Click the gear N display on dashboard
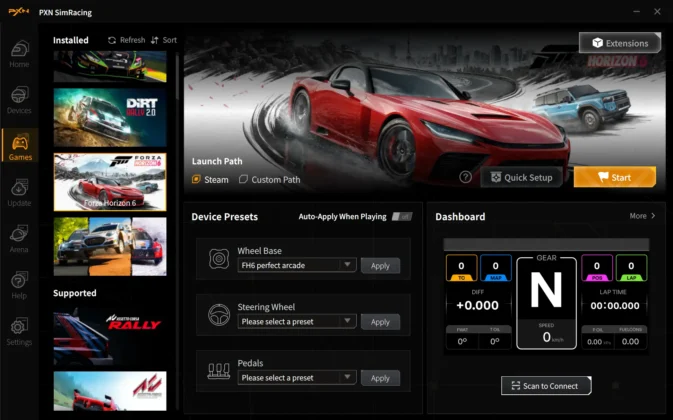 (546, 290)
